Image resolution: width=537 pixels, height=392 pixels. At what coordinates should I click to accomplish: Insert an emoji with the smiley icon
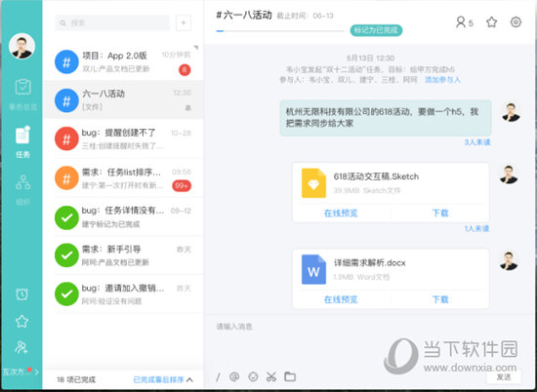(x=253, y=376)
